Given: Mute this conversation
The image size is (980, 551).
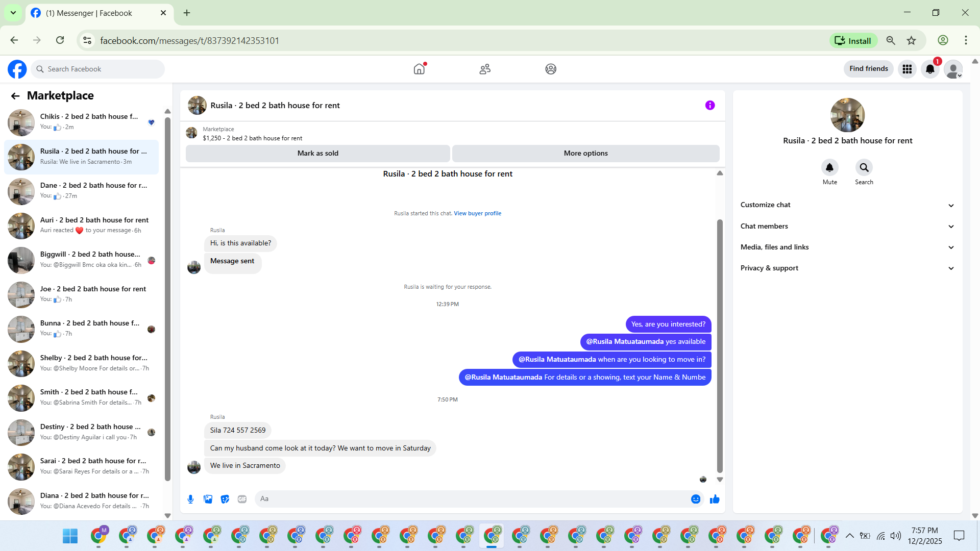Looking at the screenshot, I should [x=829, y=167].
